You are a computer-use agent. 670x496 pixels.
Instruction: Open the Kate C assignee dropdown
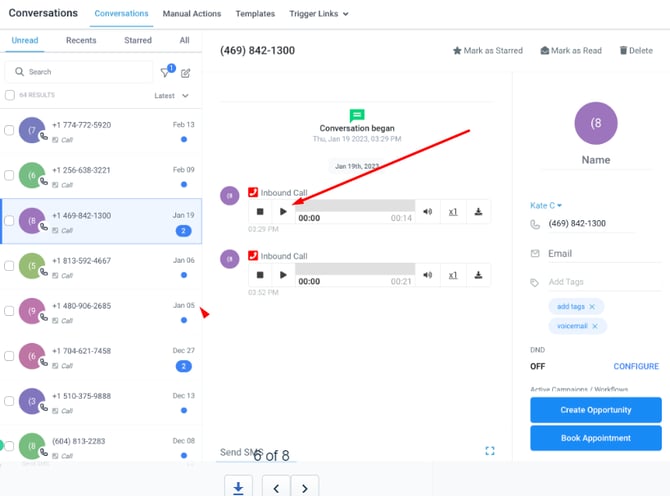click(x=546, y=206)
